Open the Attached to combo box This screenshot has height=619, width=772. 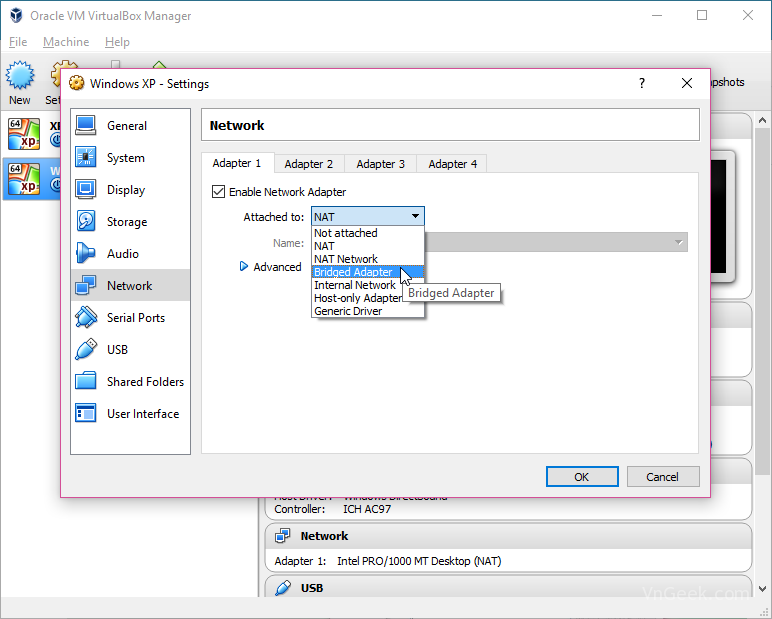tap(367, 216)
